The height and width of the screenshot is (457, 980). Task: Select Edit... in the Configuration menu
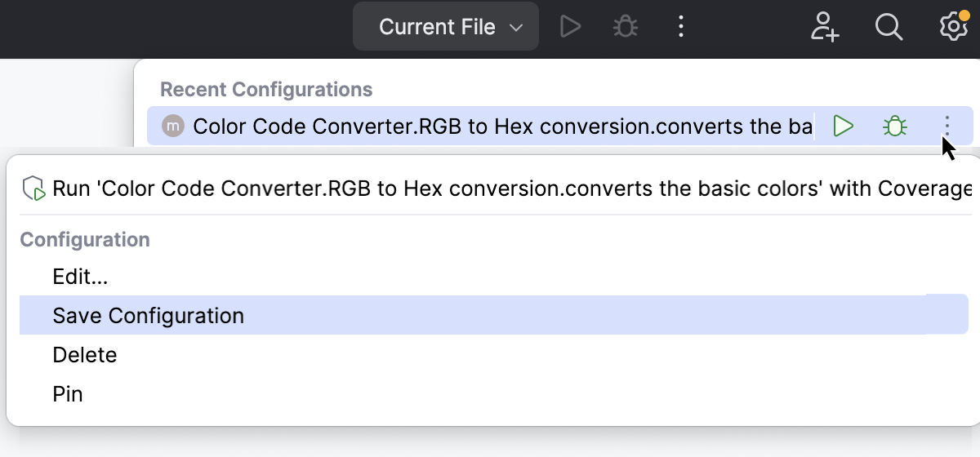pos(80,277)
